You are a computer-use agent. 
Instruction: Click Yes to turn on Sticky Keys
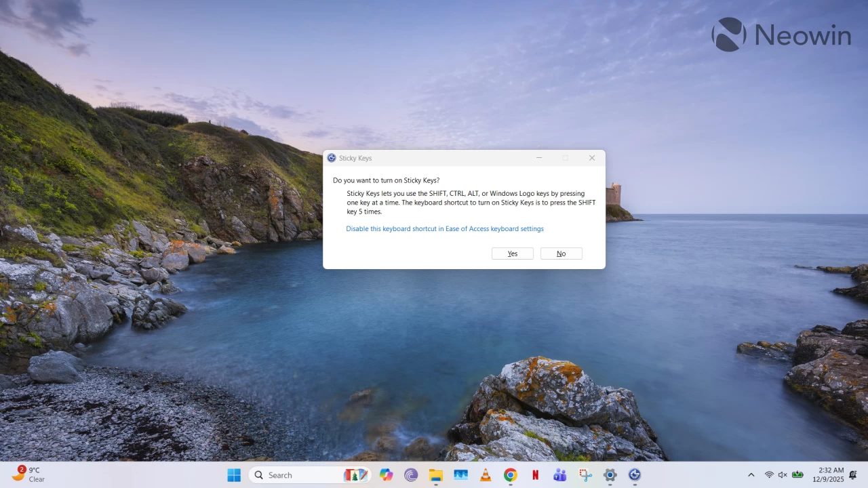click(513, 253)
